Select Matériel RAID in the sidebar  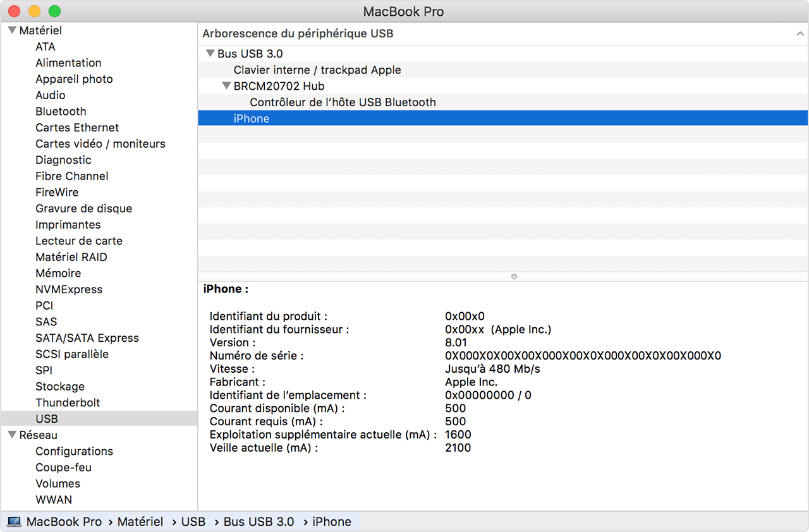tap(71, 257)
